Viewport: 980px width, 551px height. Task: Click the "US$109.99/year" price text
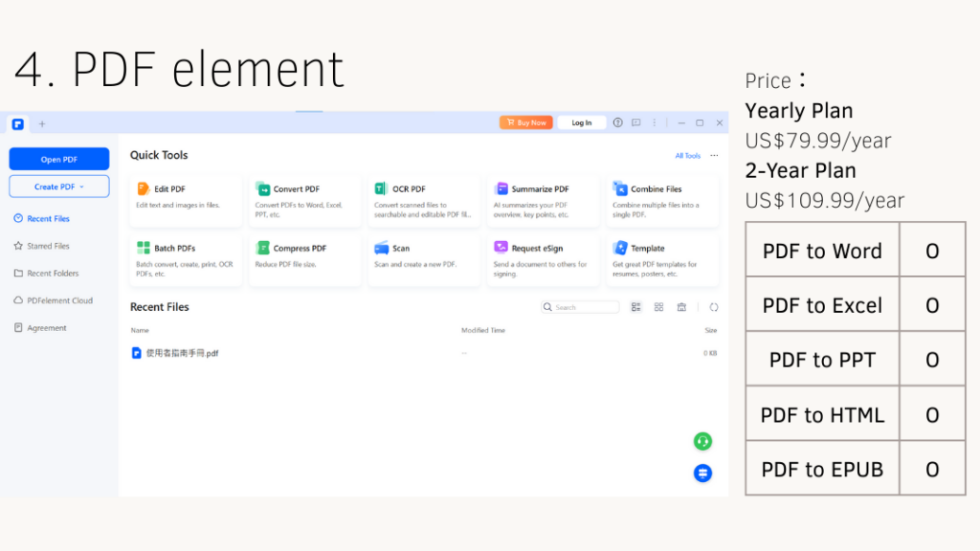824,201
